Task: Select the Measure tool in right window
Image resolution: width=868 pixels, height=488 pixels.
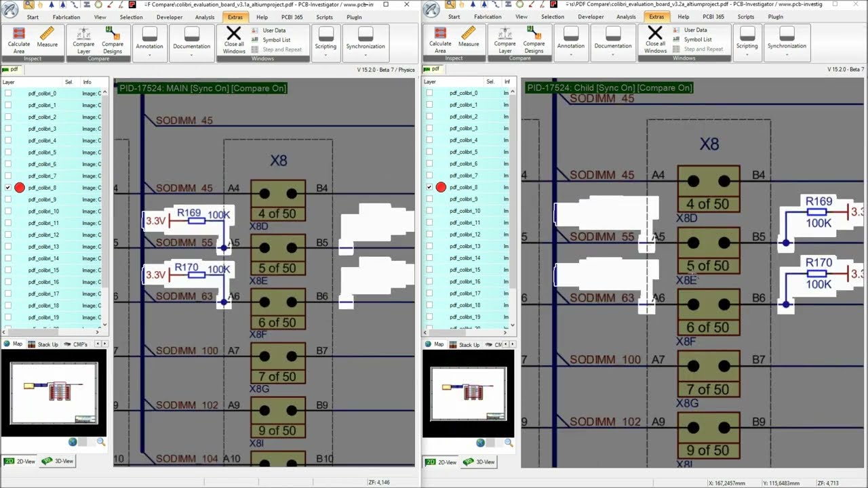Action: coord(469,37)
